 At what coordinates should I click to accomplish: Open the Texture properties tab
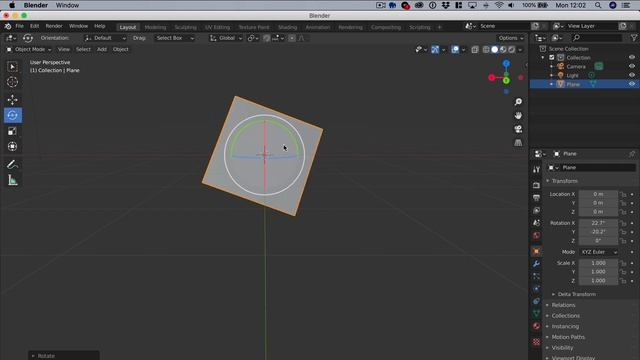click(536, 342)
